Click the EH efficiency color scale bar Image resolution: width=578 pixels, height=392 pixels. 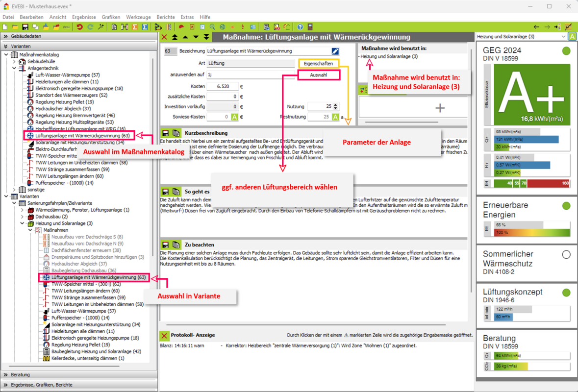tap(531, 183)
